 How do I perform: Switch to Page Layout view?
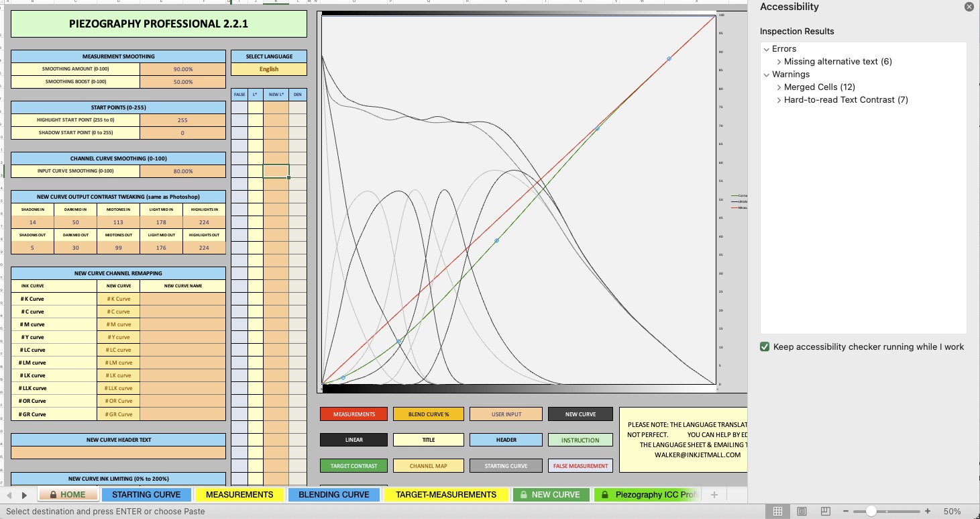click(802, 512)
